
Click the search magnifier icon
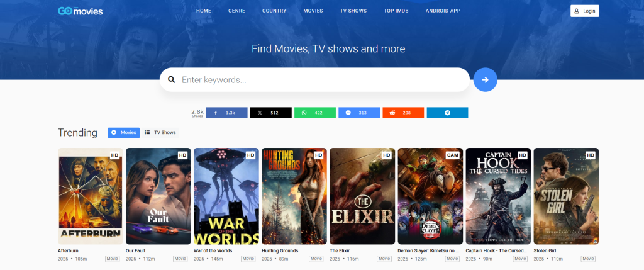coord(172,80)
